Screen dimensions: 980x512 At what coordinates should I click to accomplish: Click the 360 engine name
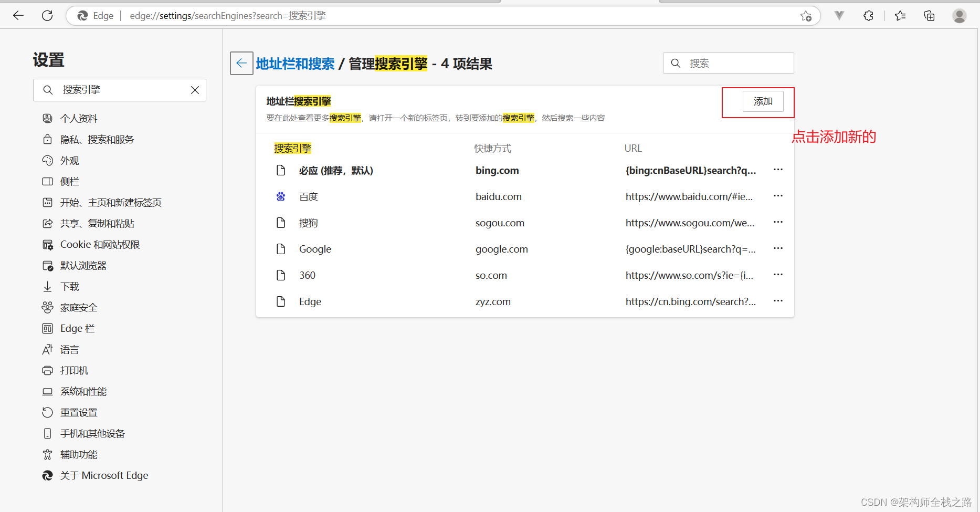tap(307, 275)
